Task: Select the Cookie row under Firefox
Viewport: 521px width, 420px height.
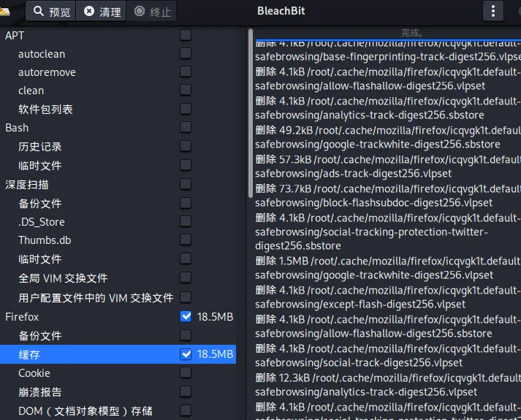Action: [118, 373]
